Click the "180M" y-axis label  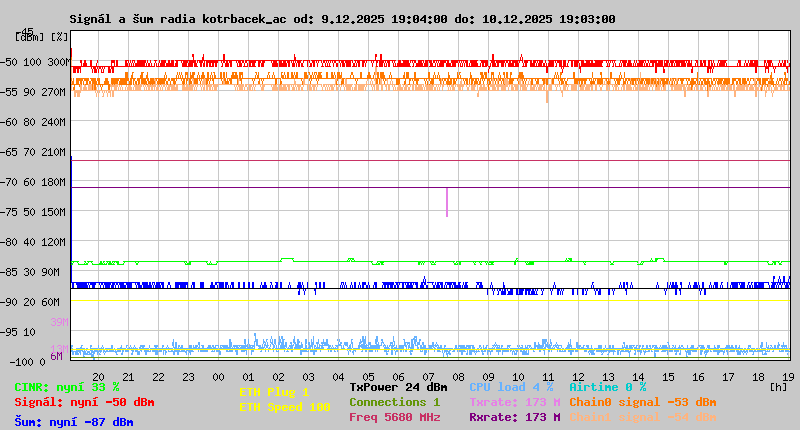(x=55, y=183)
